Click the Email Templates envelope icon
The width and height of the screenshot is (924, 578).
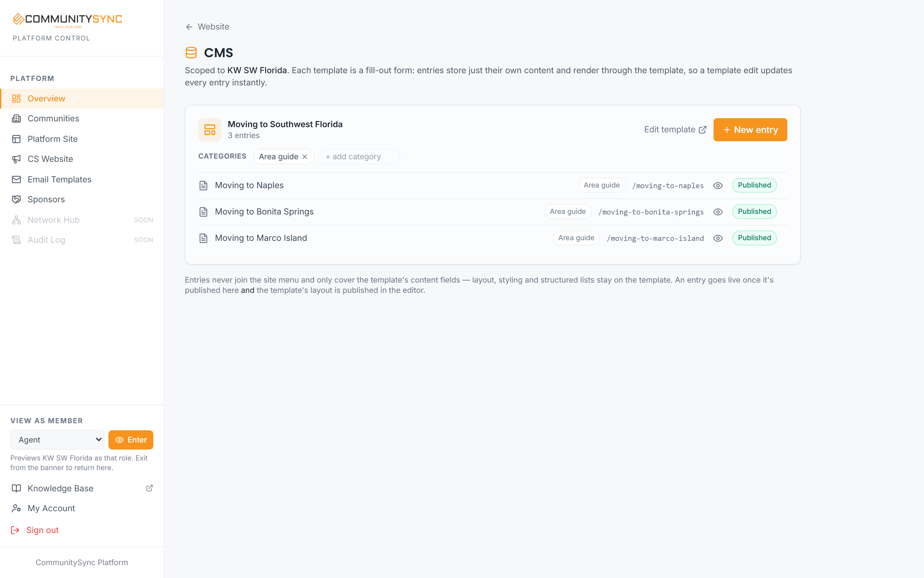[x=16, y=180]
